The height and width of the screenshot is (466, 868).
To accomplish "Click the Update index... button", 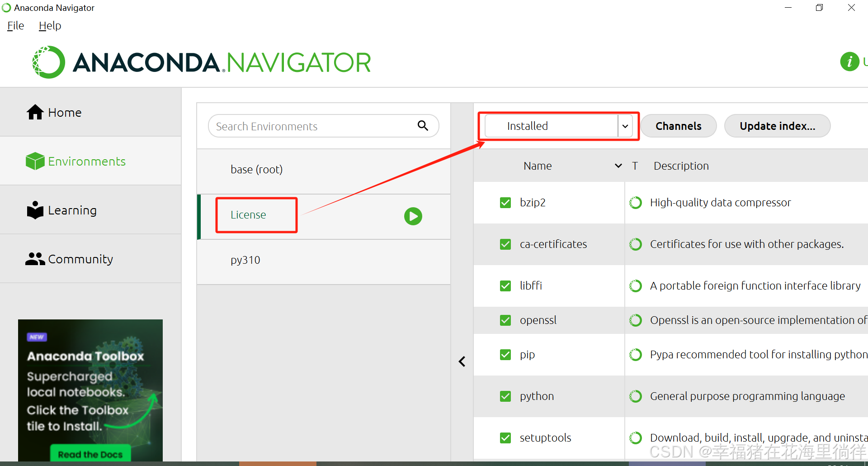I will (777, 126).
